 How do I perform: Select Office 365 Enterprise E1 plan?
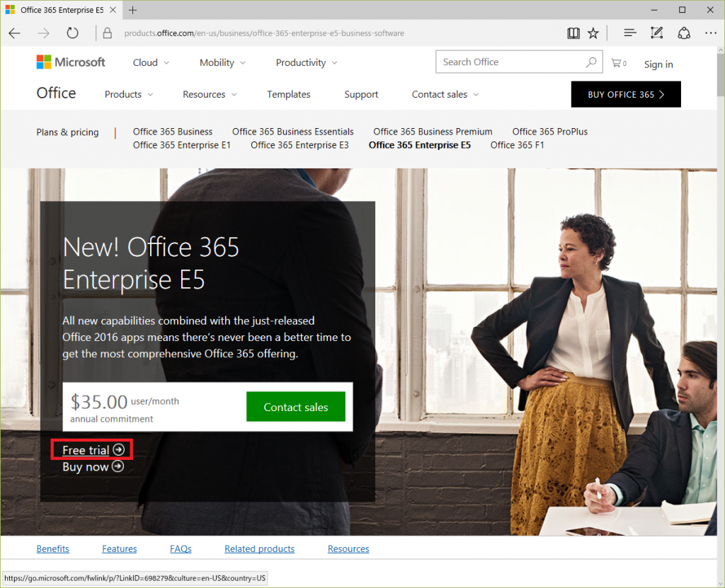click(x=181, y=145)
